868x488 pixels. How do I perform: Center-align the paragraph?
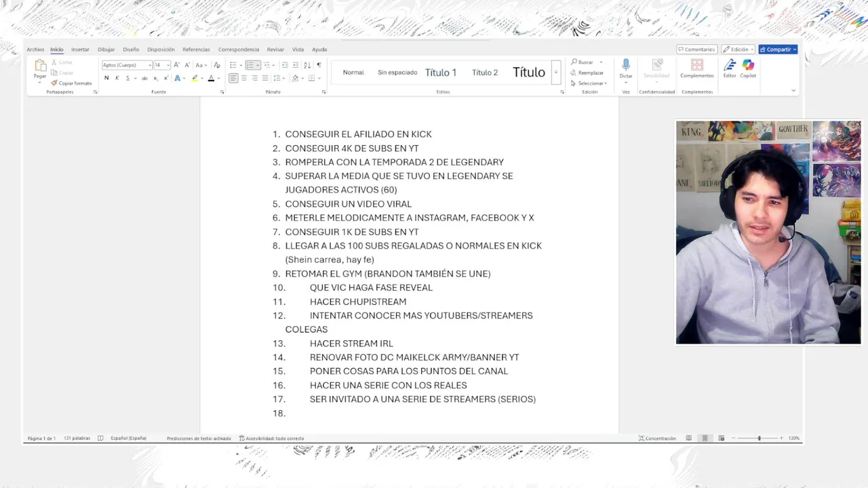(x=244, y=78)
